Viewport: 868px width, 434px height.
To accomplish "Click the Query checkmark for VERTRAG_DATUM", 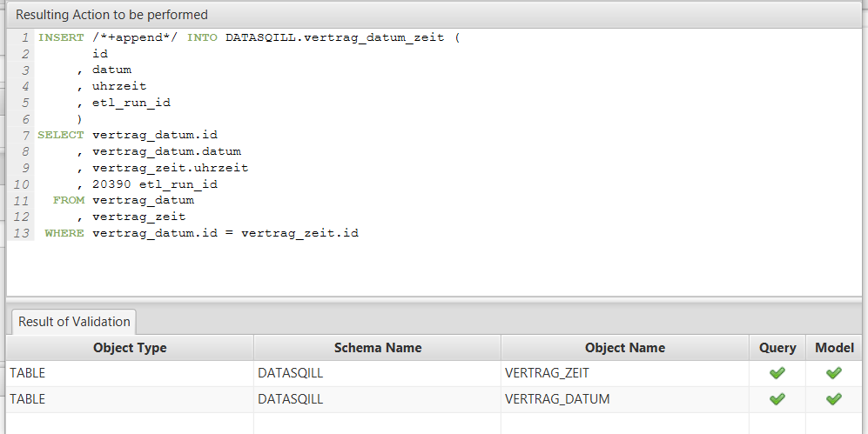I will pos(777,399).
